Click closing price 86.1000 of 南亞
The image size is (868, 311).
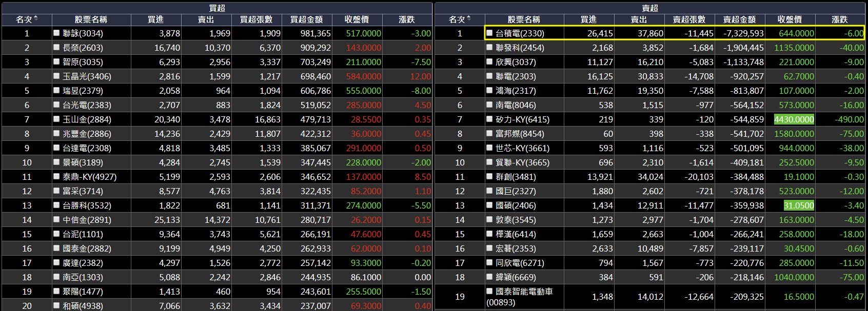tap(366, 277)
